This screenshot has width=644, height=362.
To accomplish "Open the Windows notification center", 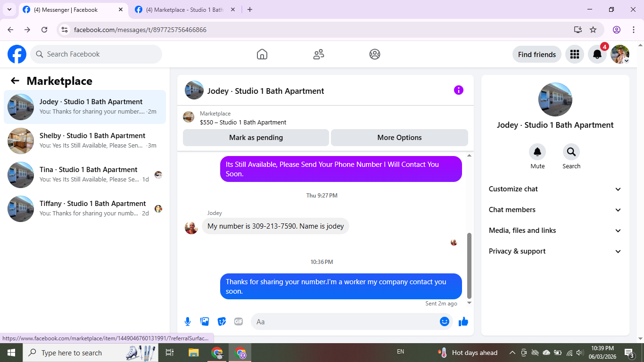I will point(629,353).
